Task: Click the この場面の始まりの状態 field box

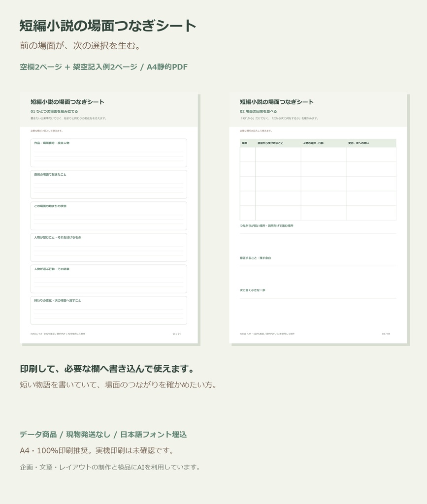Action: click(x=109, y=216)
